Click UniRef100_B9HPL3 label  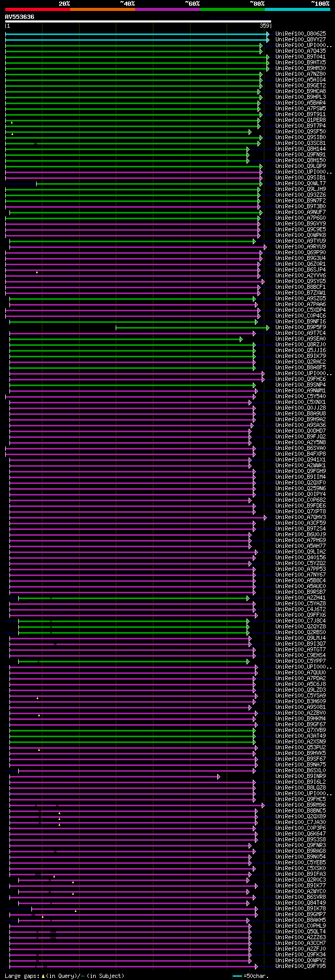click(x=300, y=97)
